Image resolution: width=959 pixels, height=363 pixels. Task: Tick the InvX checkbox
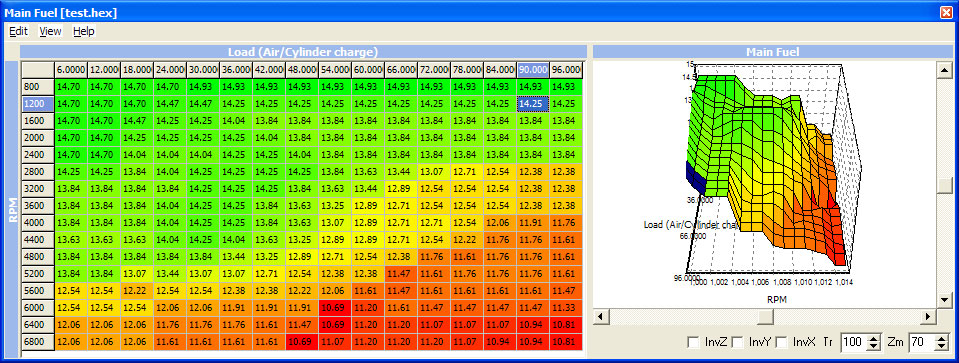(781, 343)
